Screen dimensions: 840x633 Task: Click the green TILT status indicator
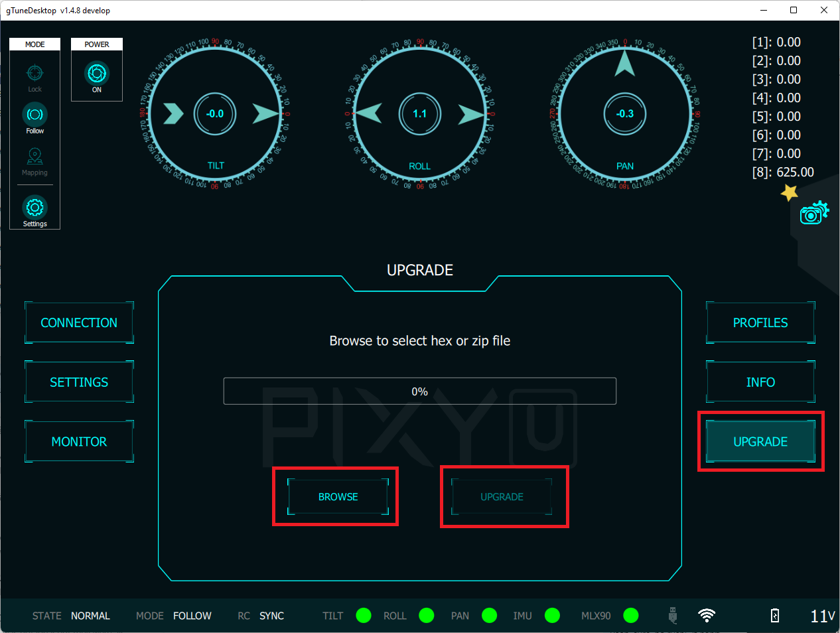pos(364,616)
